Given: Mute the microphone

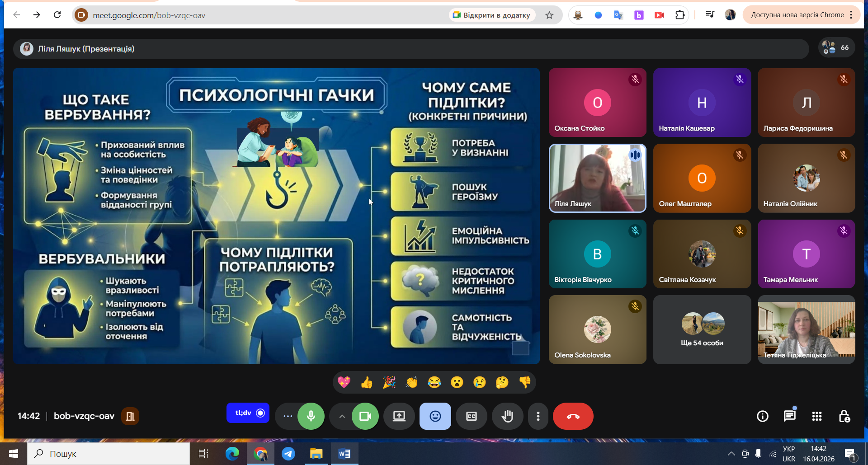Looking at the screenshot, I should [311, 416].
